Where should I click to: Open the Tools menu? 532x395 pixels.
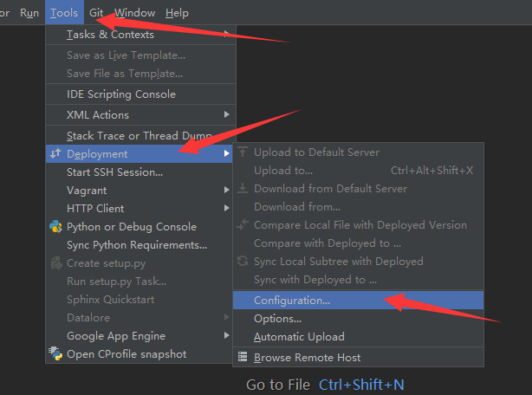pyautogui.click(x=64, y=12)
